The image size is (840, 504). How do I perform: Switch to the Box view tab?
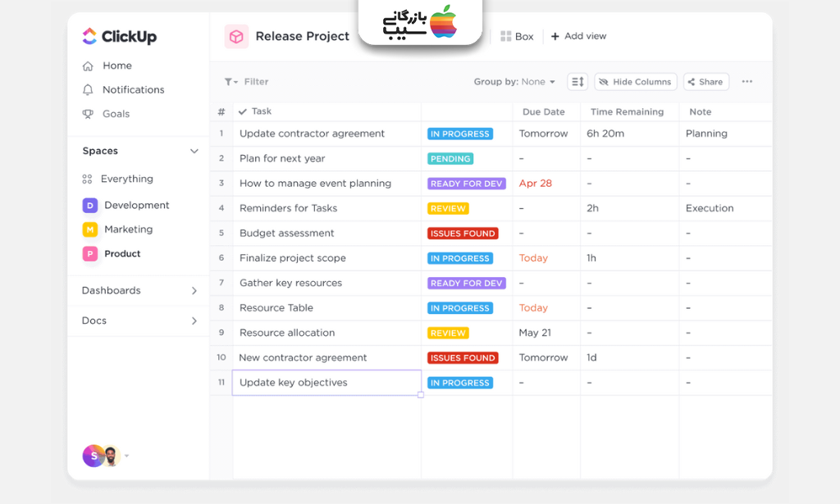point(517,36)
